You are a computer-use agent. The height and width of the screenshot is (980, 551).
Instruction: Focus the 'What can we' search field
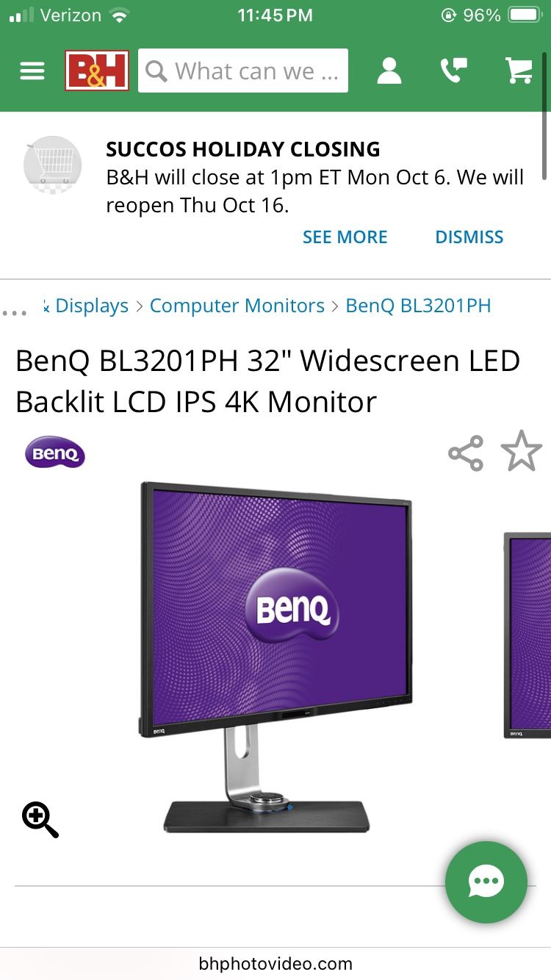click(x=243, y=71)
